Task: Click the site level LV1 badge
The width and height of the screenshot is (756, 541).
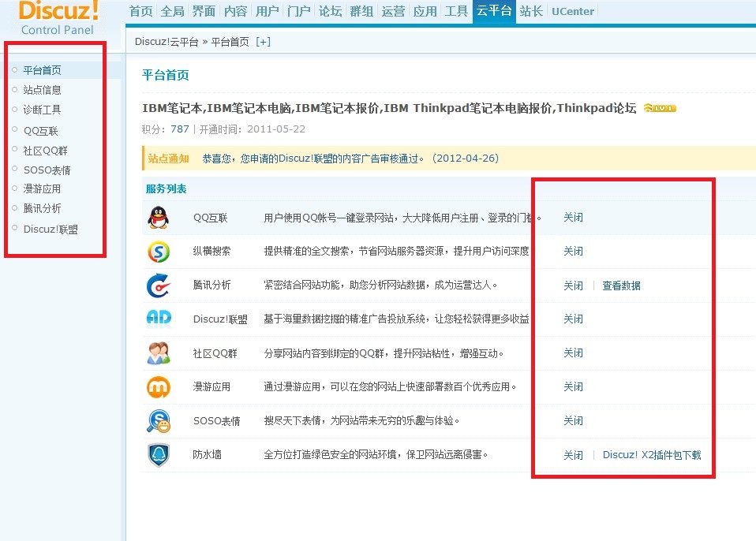Action: [x=660, y=108]
